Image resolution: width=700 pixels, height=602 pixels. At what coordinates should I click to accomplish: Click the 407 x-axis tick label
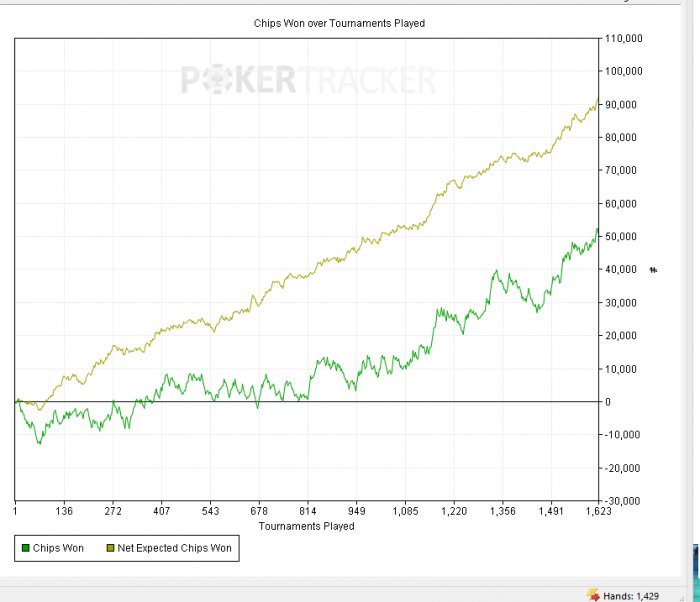[x=162, y=511]
